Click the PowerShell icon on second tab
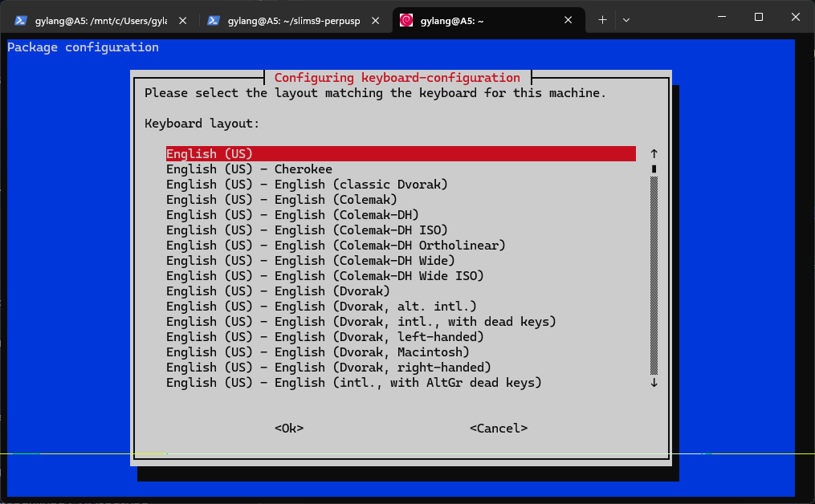The height and width of the screenshot is (504, 815). click(x=214, y=19)
